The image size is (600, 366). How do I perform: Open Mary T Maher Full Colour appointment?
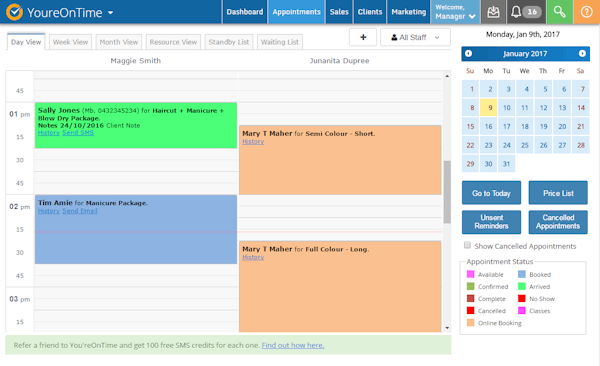340,286
